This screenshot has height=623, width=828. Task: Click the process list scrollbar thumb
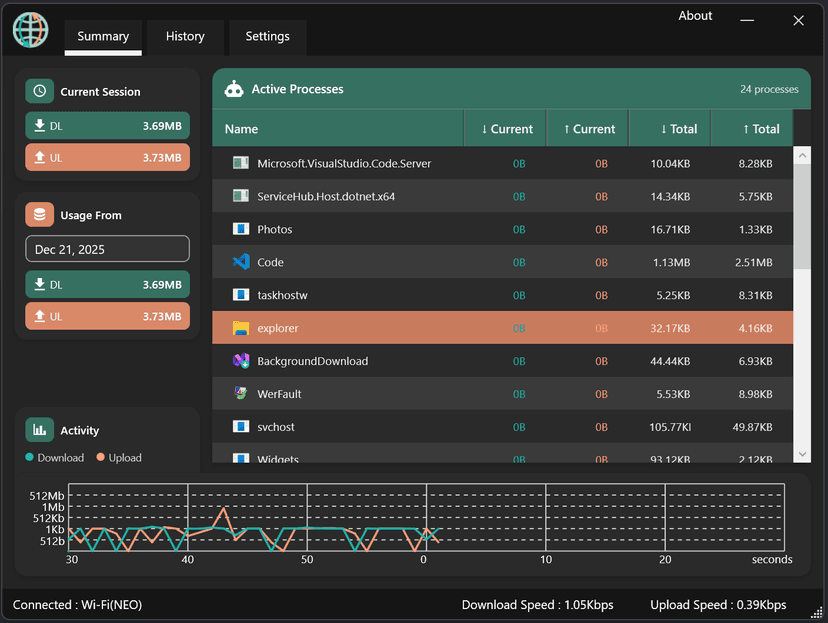(x=802, y=216)
